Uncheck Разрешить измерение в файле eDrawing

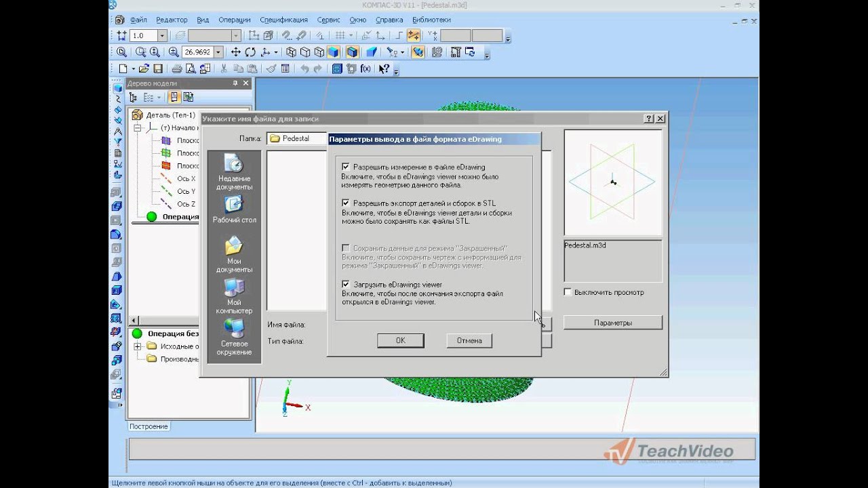pyautogui.click(x=346, y=167)
